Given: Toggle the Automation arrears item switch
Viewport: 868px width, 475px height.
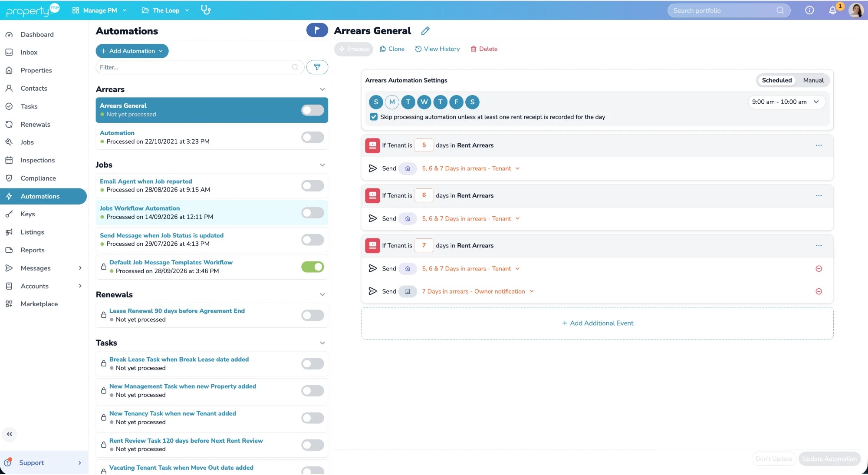Looking at the screenshot, I should point(312,137).
